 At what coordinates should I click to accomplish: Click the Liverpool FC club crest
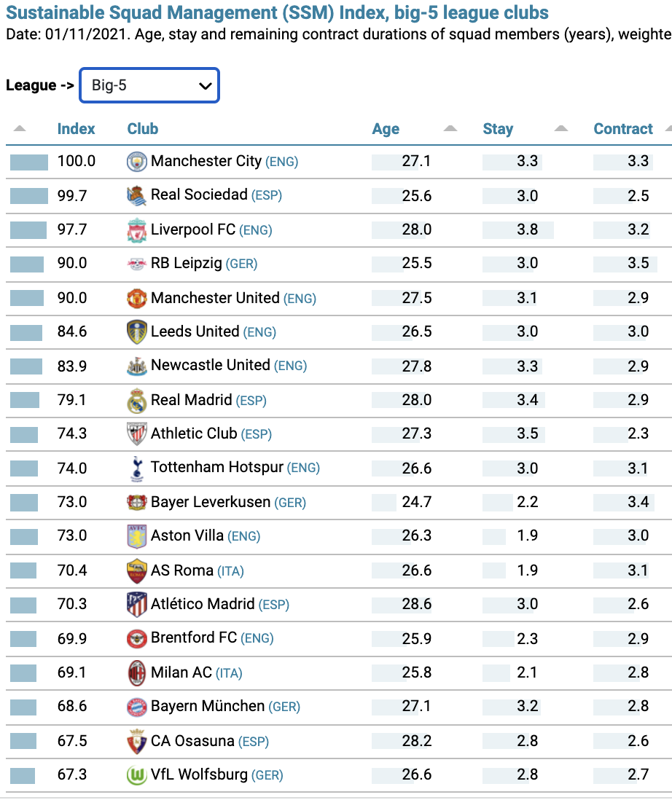pyautogui.click(x=137, y=230)
